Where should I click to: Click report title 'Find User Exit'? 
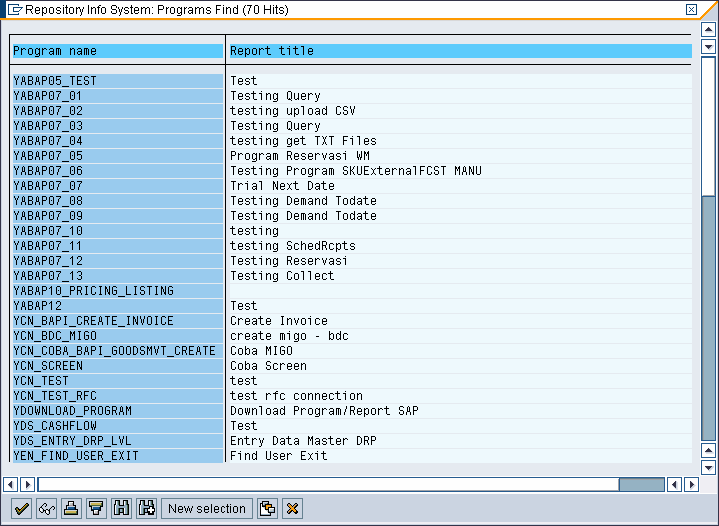tap(279, 456)
